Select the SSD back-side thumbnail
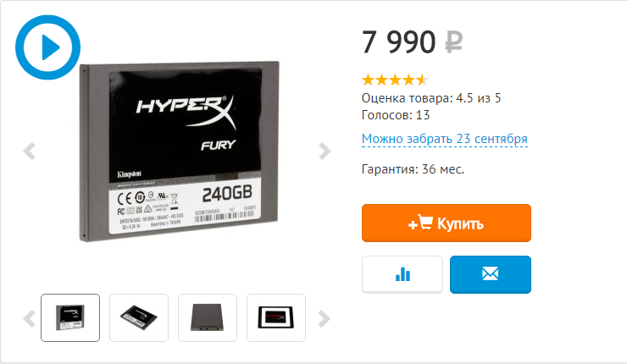627x364 pixels. click(x=208, y=317)
